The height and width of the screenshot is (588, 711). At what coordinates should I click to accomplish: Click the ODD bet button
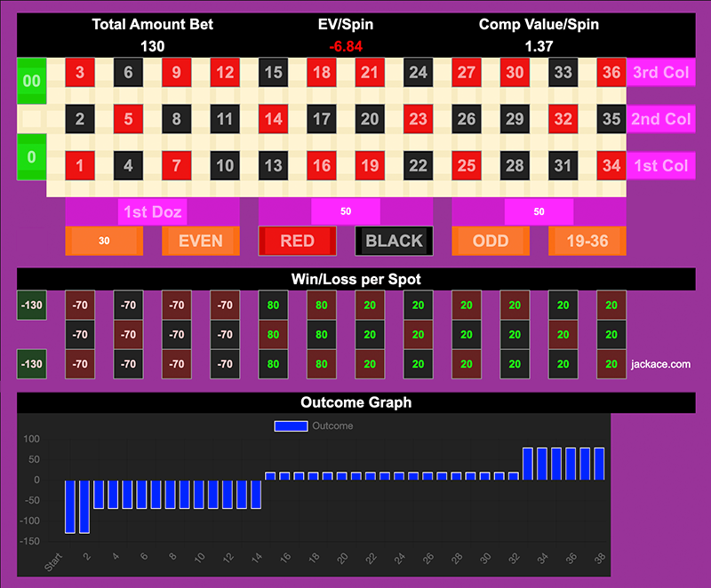coord(491,241)
